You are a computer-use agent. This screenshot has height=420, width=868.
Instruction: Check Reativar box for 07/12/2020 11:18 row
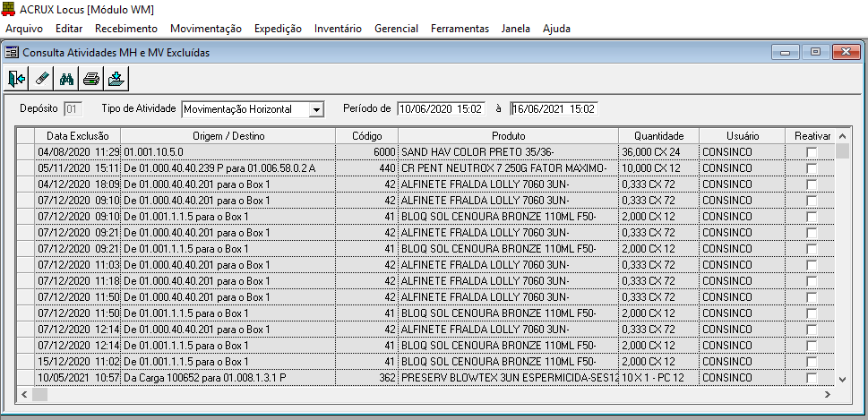(x=812, y=280)
